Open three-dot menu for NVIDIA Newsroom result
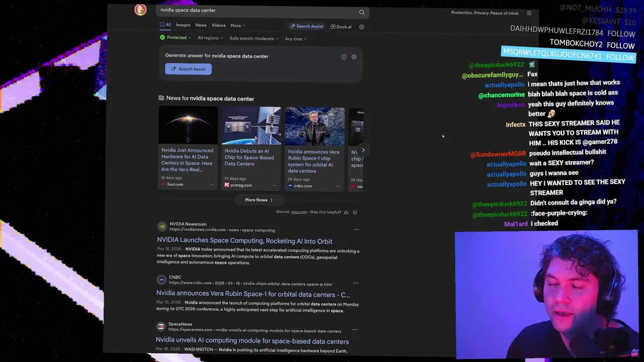 coord(356,230)
